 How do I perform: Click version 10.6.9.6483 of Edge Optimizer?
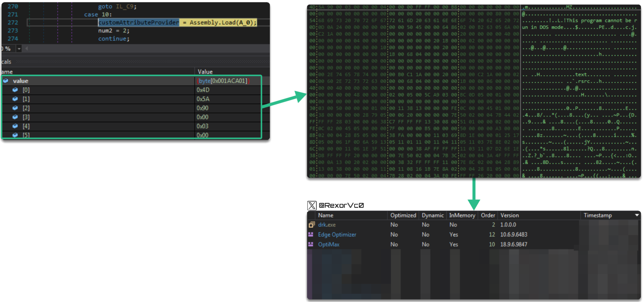click(x=514, y=234)
